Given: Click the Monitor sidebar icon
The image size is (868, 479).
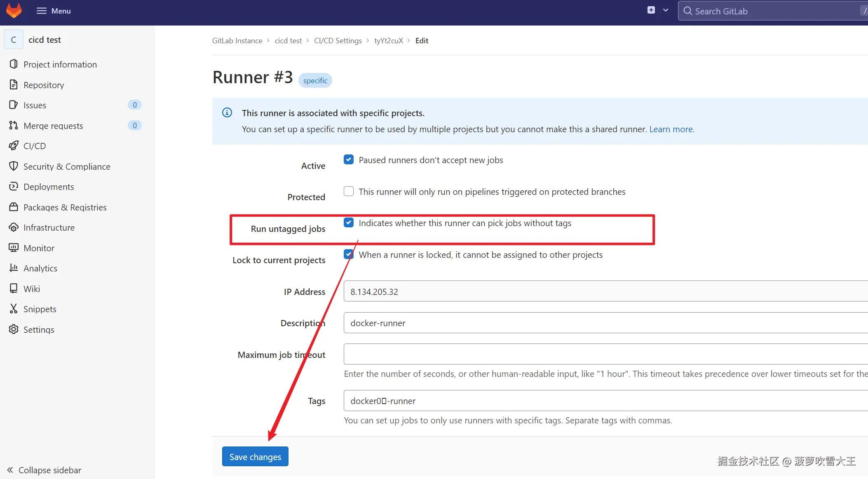Looking at the screenshot, I should coord(14,248).
